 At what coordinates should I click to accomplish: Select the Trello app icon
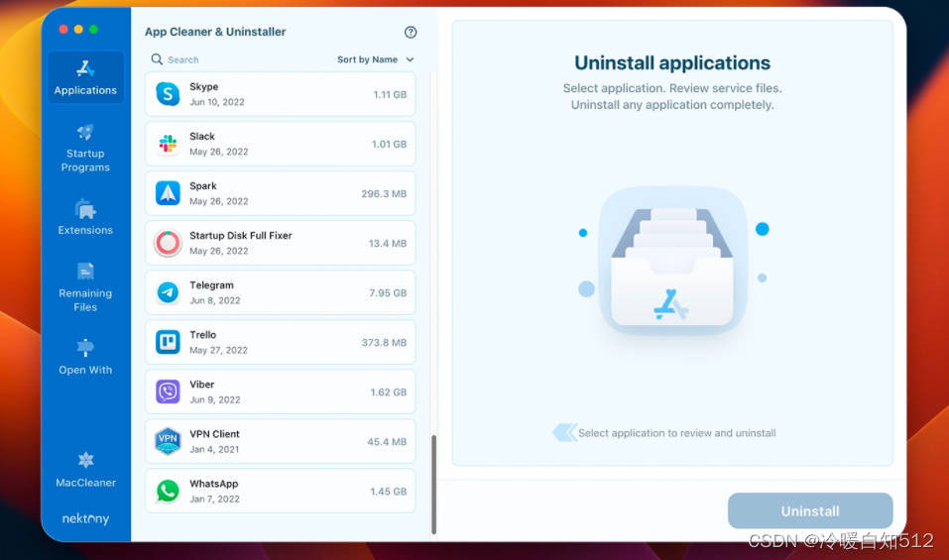168,342
